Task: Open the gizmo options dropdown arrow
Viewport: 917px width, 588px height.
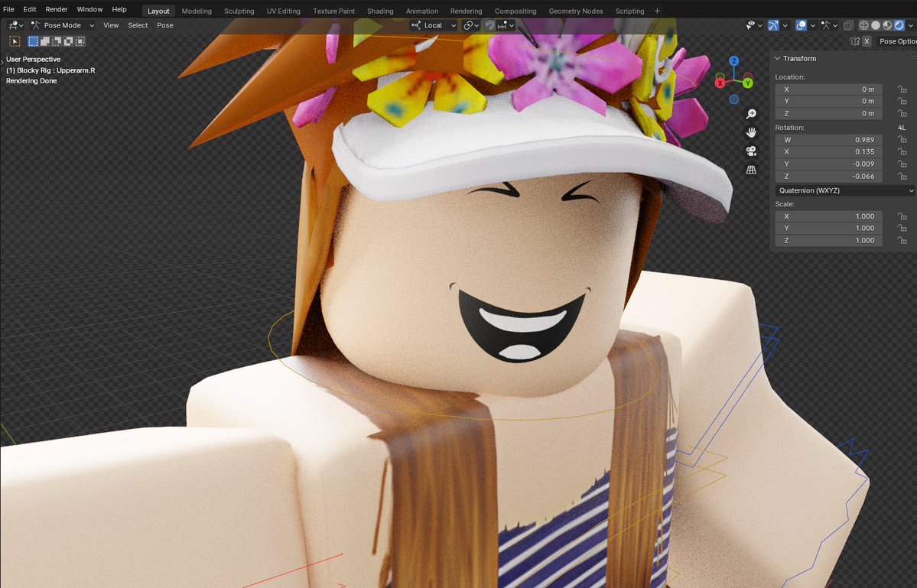Action: [785, 25]
